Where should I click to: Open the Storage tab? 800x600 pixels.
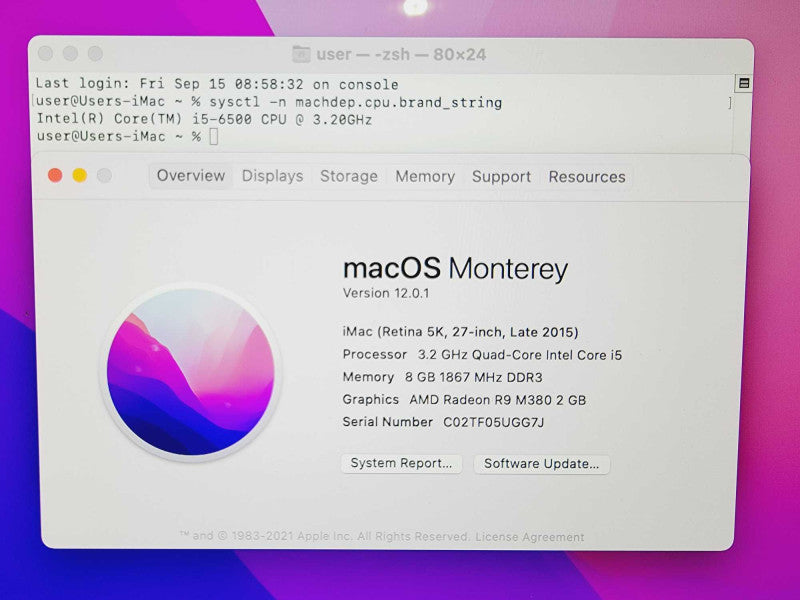click(348, 176)
